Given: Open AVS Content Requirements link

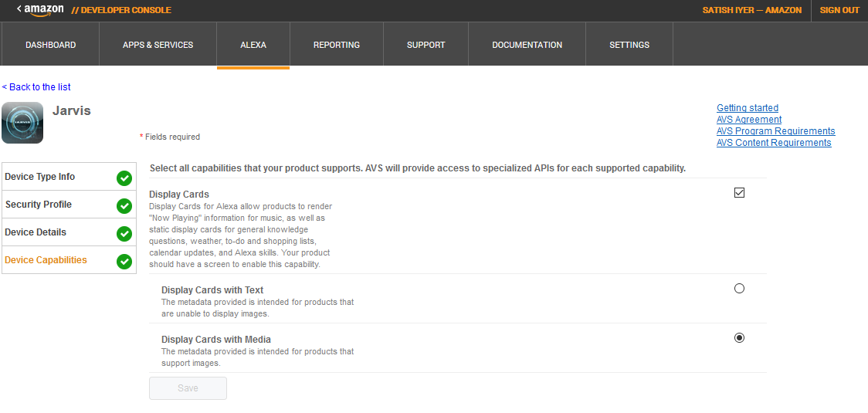Looking at the screenshot, I should 774,143.
